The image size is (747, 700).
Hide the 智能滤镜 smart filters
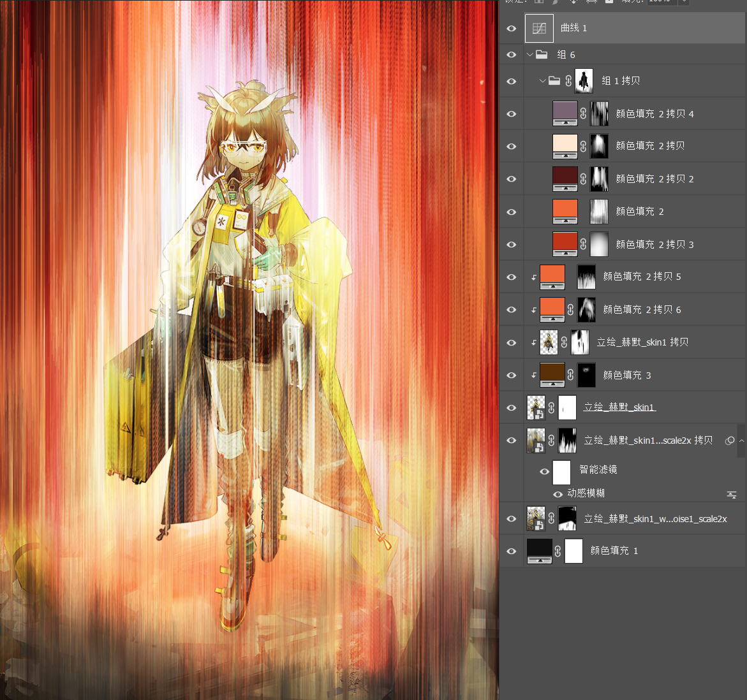tap(545, 471)
